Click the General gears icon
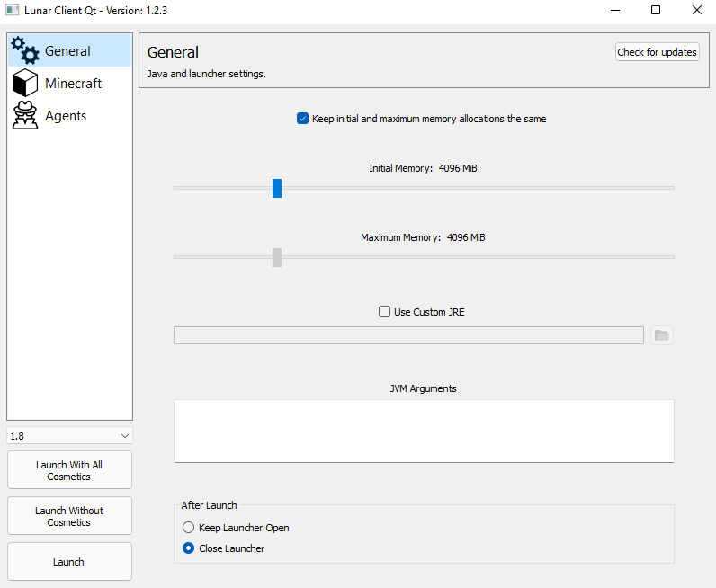The height and width of the screenshot is (588, 716). pyautogui.click(x=25, y=50)
